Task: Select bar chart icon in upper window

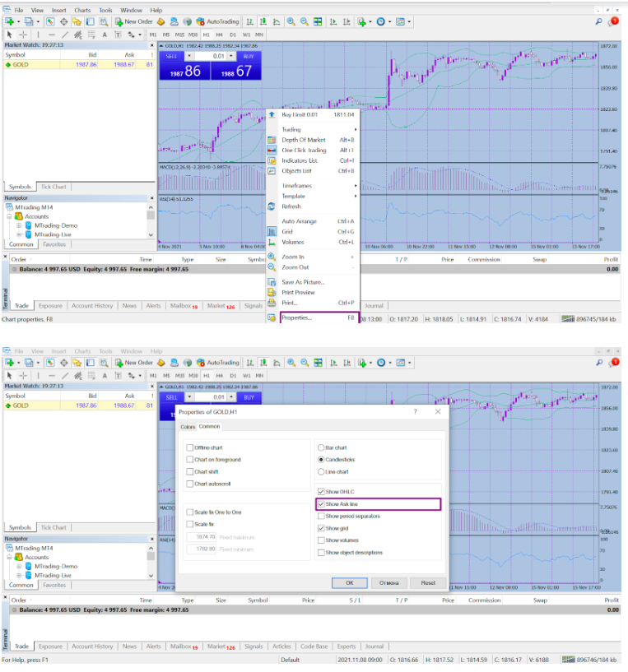Action: [x=249, y=21]
